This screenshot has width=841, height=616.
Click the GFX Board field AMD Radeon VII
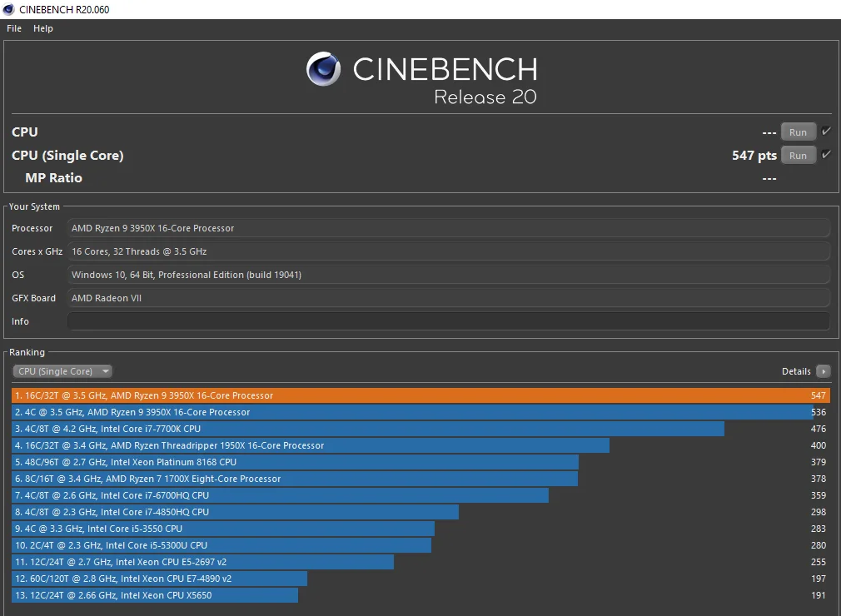point(448,298)
